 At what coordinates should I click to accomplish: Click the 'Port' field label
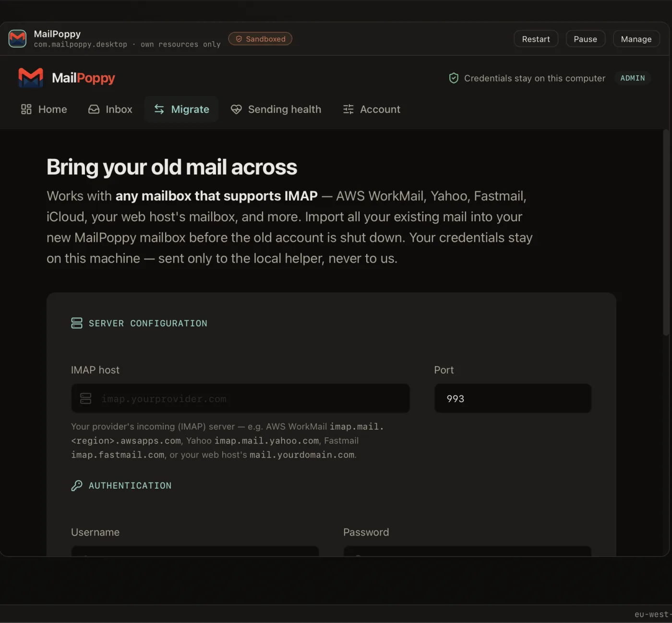tap(444, 370)
